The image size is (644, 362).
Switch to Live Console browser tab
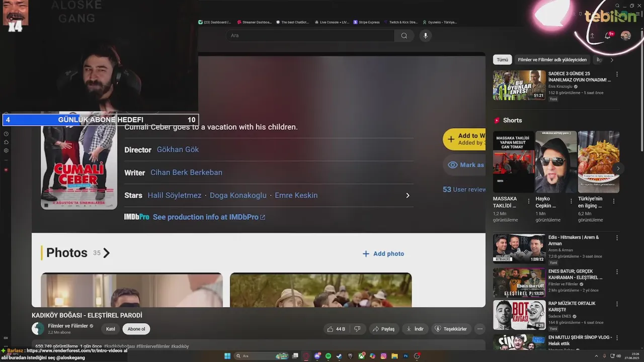[x=332, y=22]
